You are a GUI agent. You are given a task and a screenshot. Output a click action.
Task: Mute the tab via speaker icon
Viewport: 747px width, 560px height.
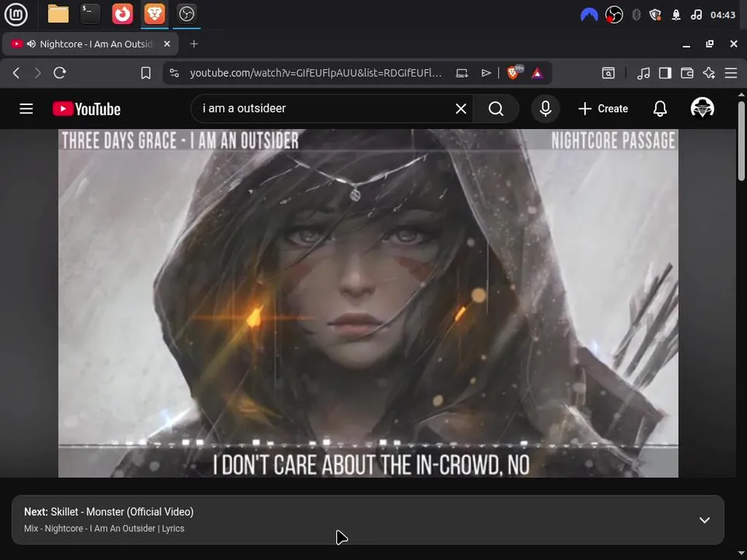(x=31, y=44)
